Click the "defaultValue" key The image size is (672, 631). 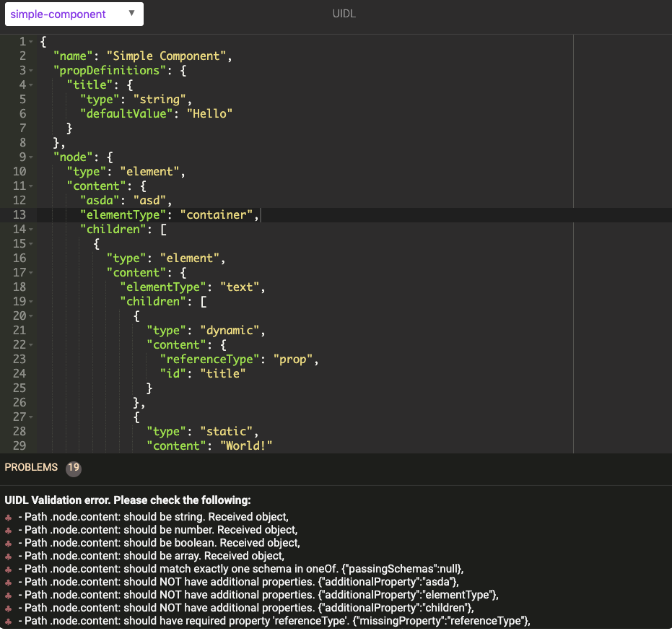pos(126,113)
